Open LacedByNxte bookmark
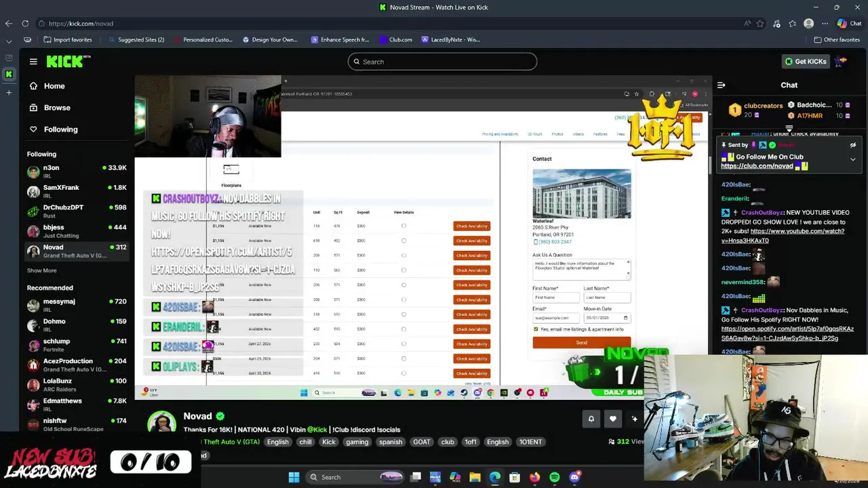The image size is (868, 488). [450, 40]
